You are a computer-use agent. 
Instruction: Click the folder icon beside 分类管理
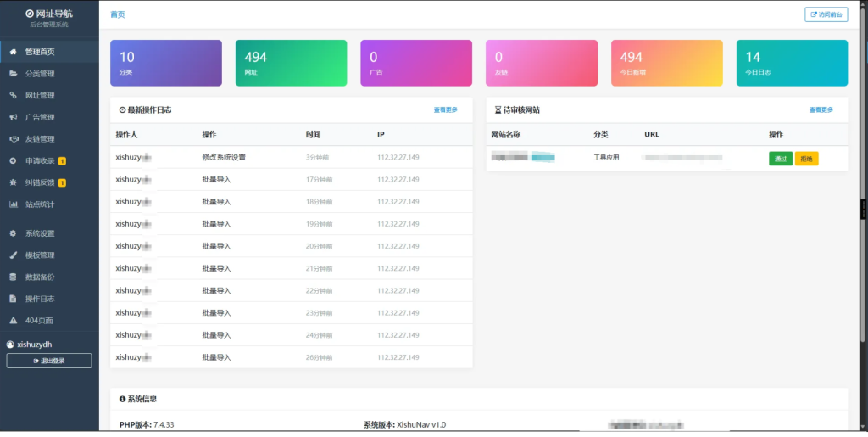click(x=14, y=74)
